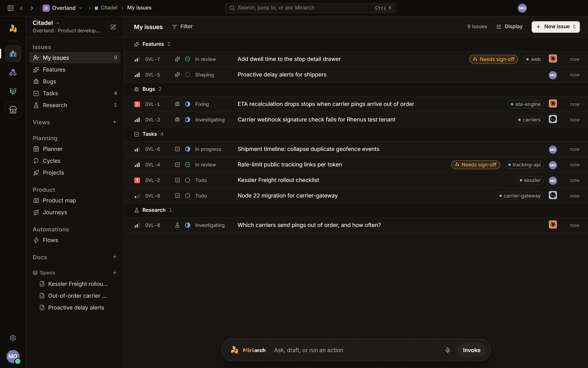
Task: Toggle the sidebar panel icon
Action: pyautogui.click(x=10, y=8)
